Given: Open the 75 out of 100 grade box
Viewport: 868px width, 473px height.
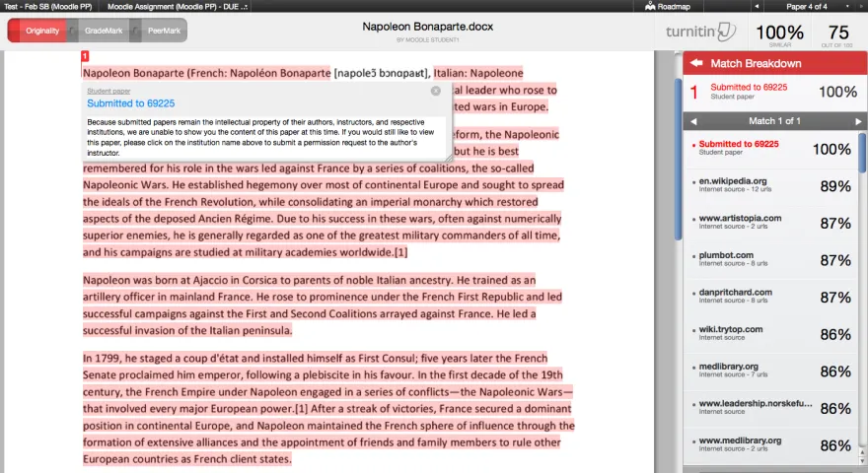Looking at the screenshot, I should tap(838, 34).
